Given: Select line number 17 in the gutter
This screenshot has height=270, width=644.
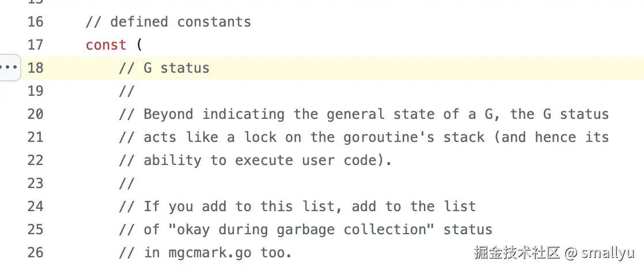Looking at the screenshot, I should point(35,45).
